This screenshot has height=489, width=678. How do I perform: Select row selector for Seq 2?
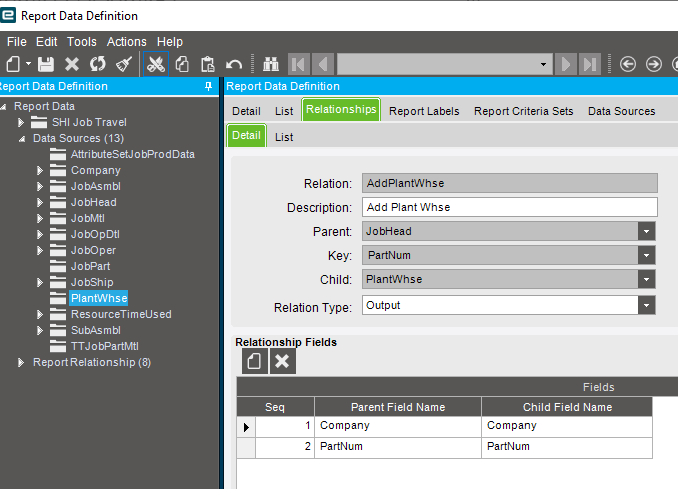click(246, 447)
